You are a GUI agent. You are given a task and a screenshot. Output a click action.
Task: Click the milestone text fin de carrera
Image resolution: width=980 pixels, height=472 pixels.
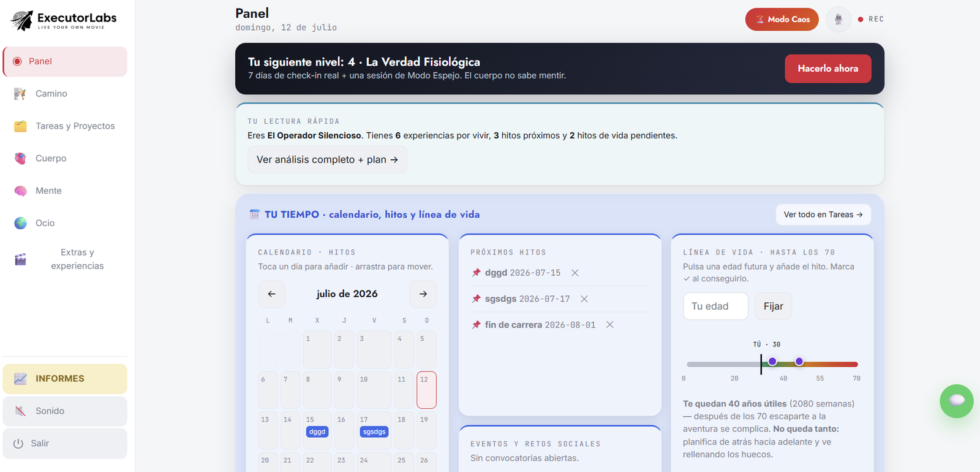tap(513, 325)
